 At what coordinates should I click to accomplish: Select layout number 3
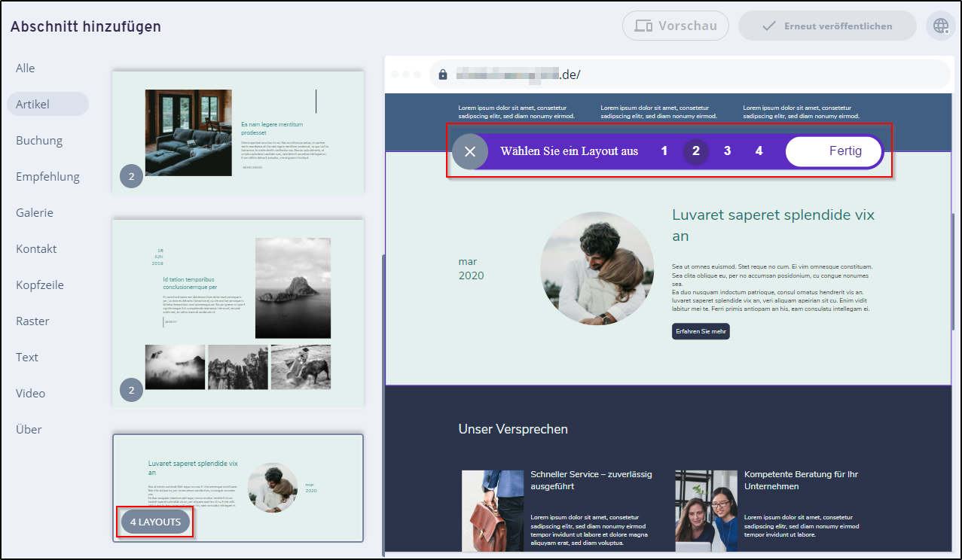(x=727, y=151)
